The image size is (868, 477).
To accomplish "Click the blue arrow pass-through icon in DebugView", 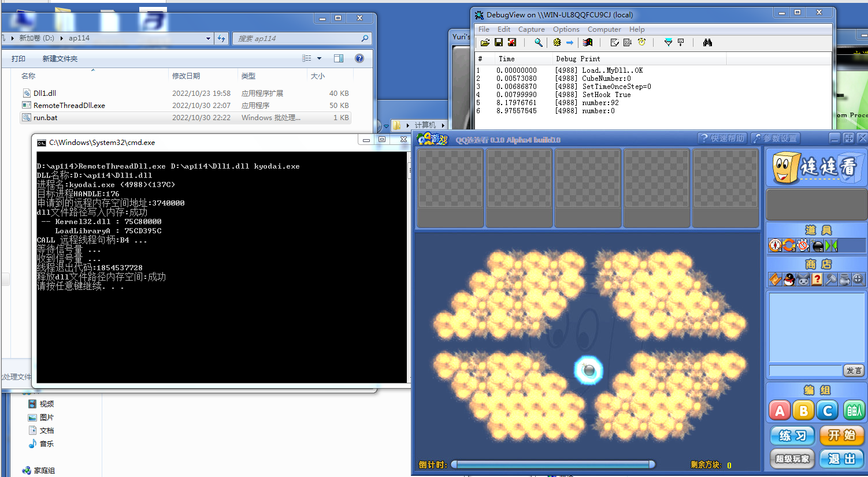I will tap(570, 42).
